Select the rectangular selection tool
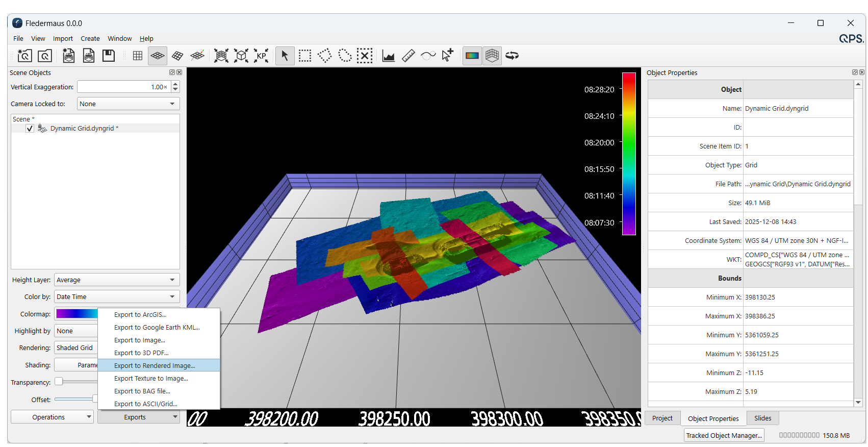The width and height of the screenshot is (868, 447). (305, 56)
